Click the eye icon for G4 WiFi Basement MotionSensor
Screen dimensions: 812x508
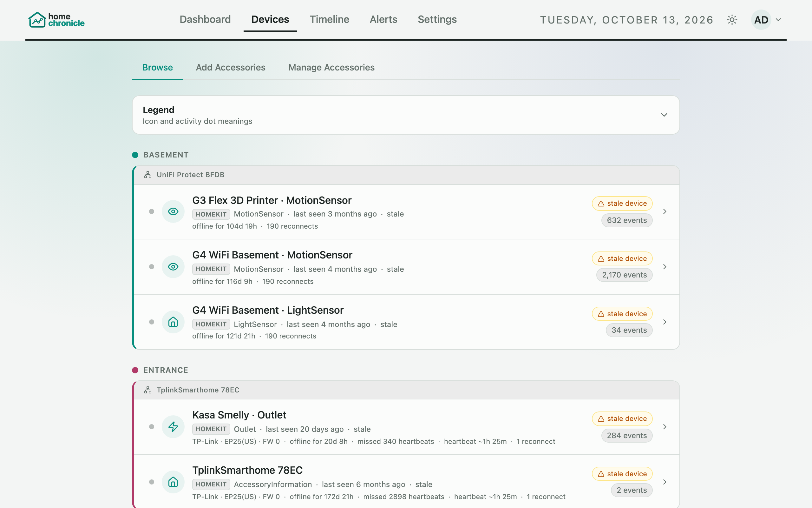tap(173, 267)
